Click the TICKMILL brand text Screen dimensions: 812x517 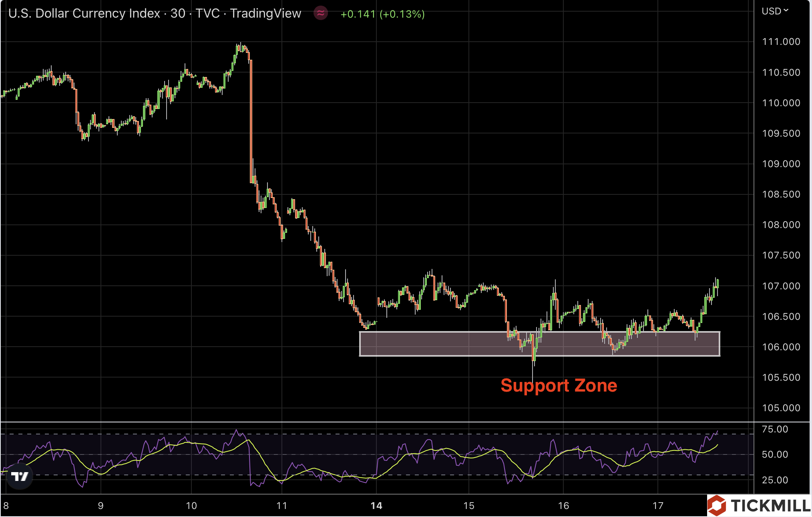(771, 506)
